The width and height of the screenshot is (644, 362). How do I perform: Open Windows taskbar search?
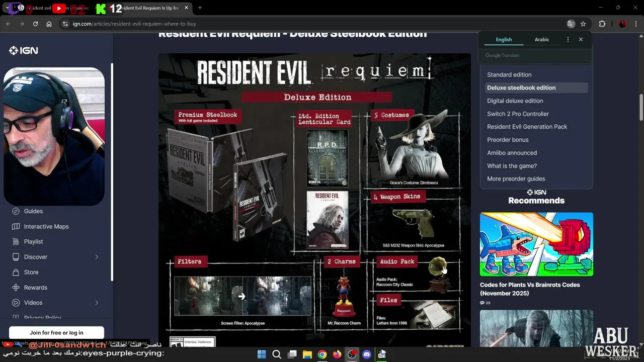click(277, 354)
